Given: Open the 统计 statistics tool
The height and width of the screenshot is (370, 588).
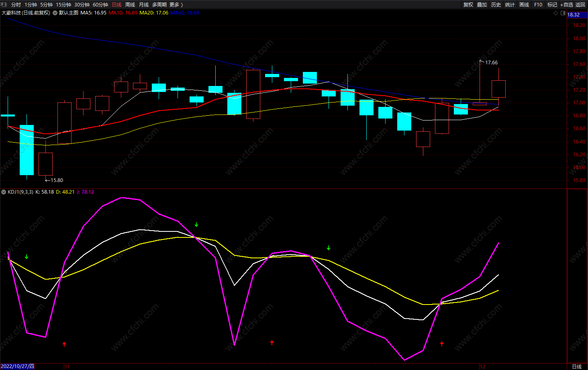Looking at the screenshot, I should 510,4.
